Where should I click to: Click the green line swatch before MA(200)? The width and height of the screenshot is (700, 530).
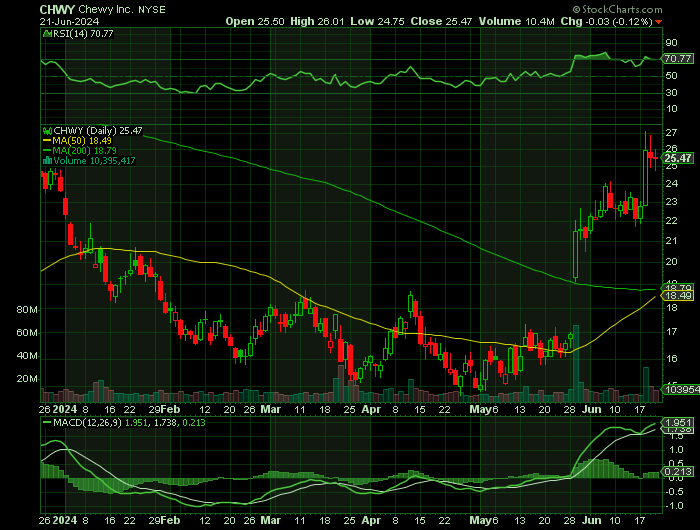click(x=47, y=151)
